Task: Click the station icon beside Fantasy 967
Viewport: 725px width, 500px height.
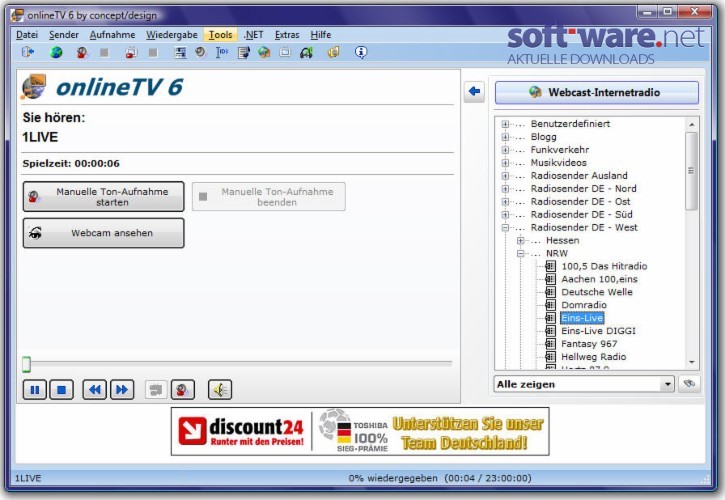Action: [550, 344]
